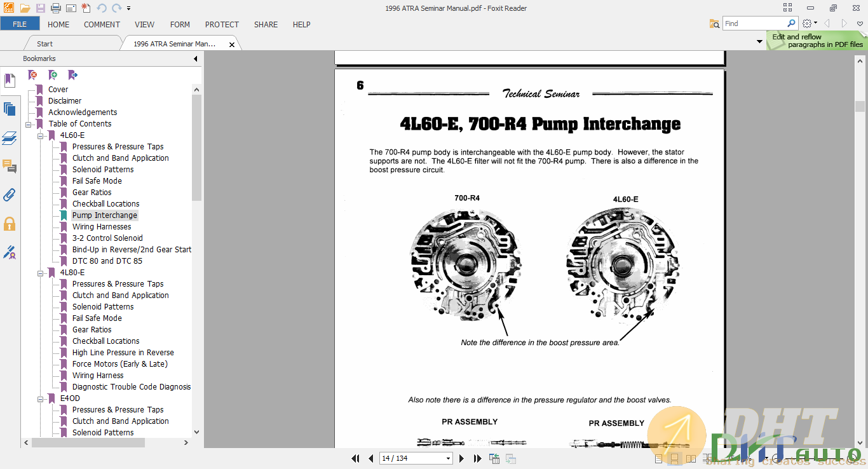The width and height of the screenshot is (868, 469).
Task: Go to 3-2 Control Solenoid bookmark
Action: point(107,238)
